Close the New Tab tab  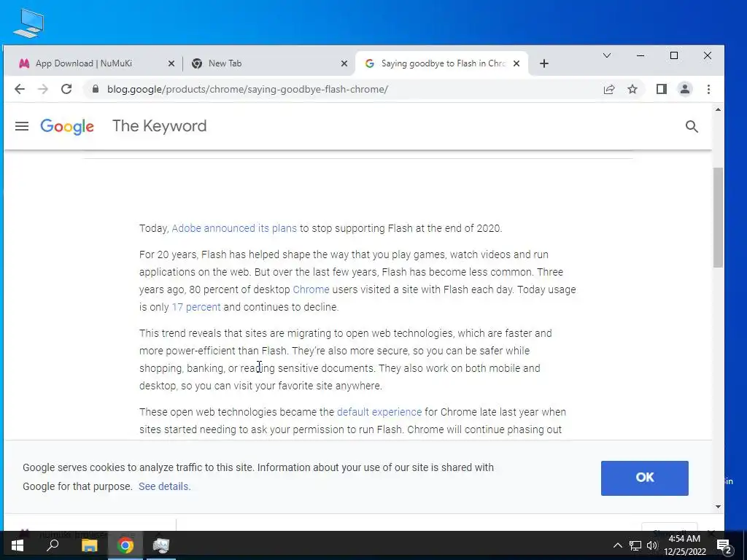click(x=344, y=63)
